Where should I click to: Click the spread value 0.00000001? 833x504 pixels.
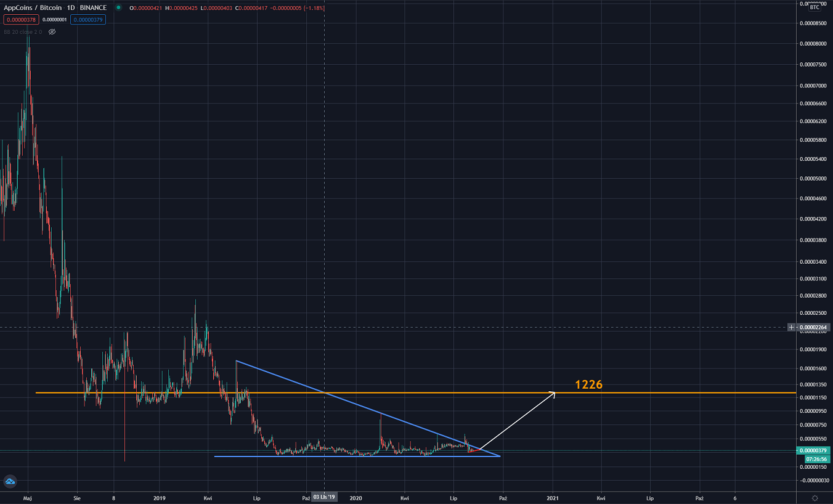54,20
